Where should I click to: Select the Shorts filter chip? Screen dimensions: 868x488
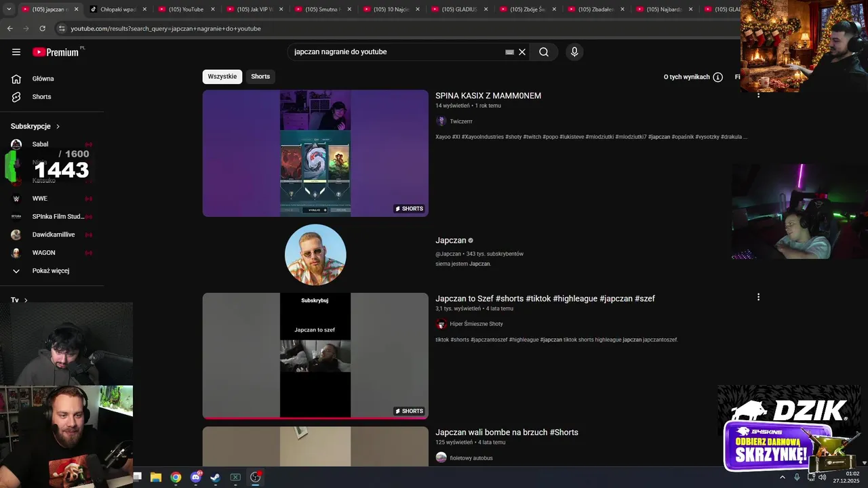[x=260, y=77]
